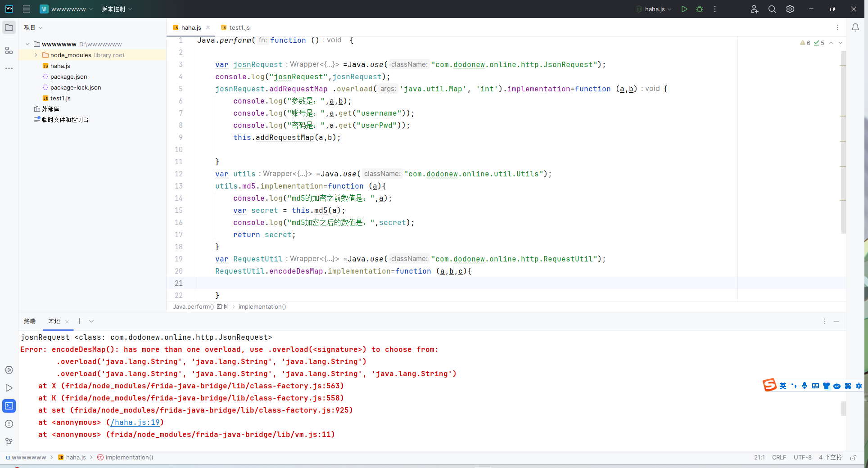Start debugging with the bug icon
This screenshot has width=868, height=468.
coord(700,9)
